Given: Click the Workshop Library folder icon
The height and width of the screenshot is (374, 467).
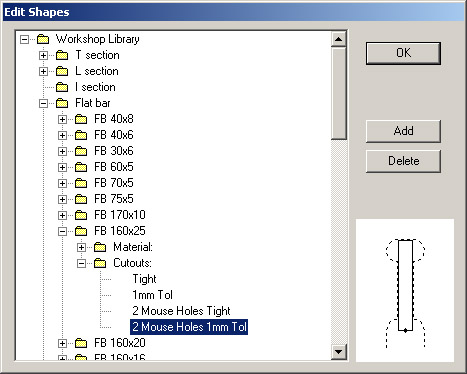Looking at the screenshot, I should pos(43,39).
